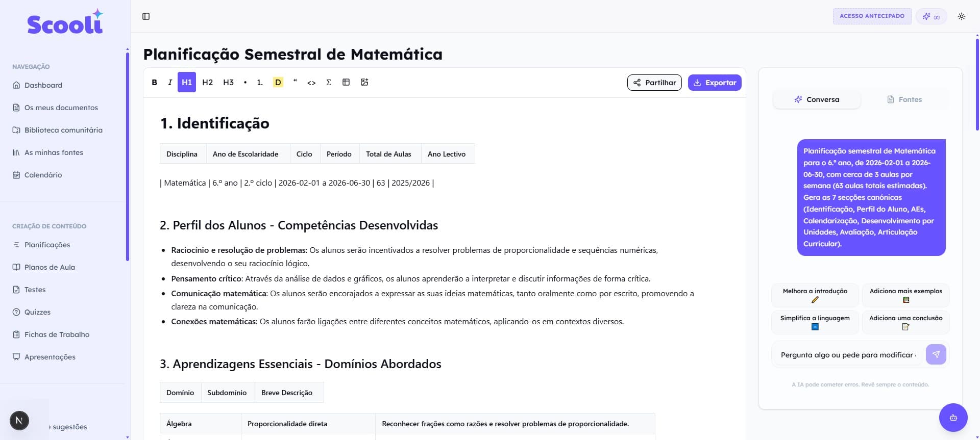Click the purple chat prompt message

[871, 197]
